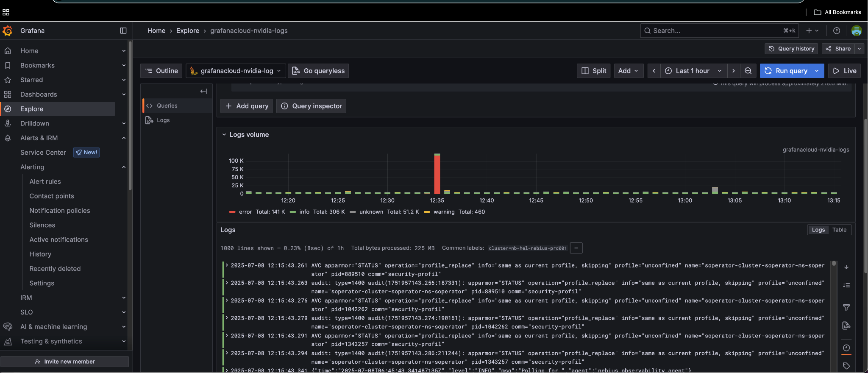
Task: Open the grafanacloud-nvidia-log datasource dropdown
Action: coord(236,71)
